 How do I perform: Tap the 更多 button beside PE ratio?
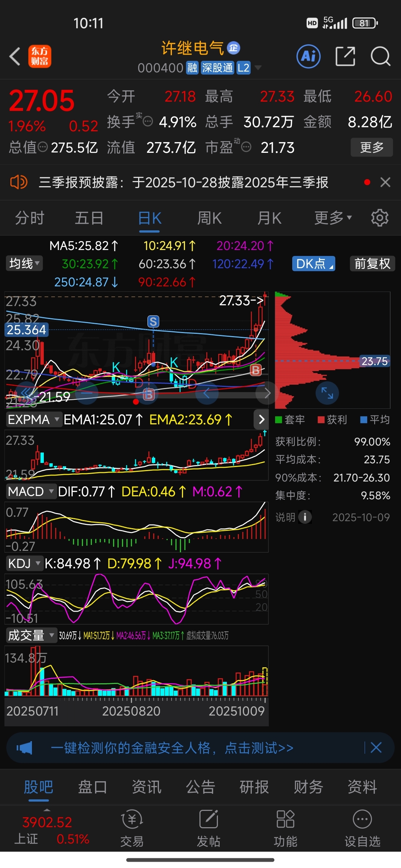click(372, 147)
